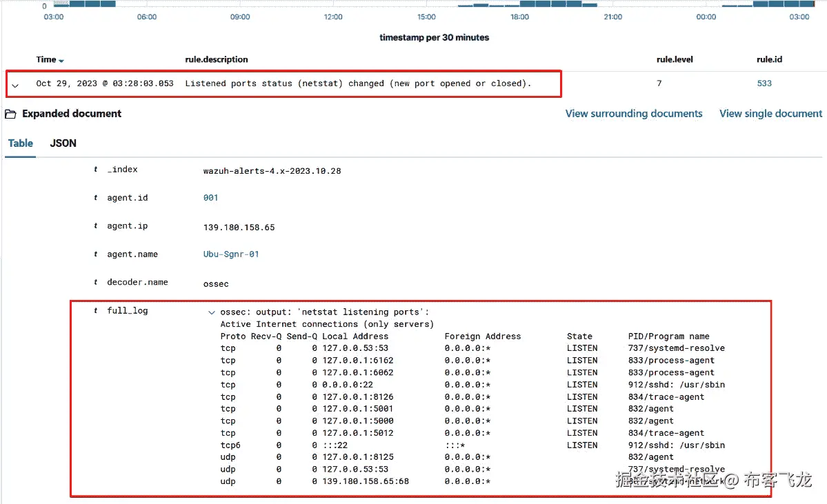Image resolution: width=827 pixels, height=504 pixels.
Task: Switch to the JSON tab
Action: [x=63, y=143]
